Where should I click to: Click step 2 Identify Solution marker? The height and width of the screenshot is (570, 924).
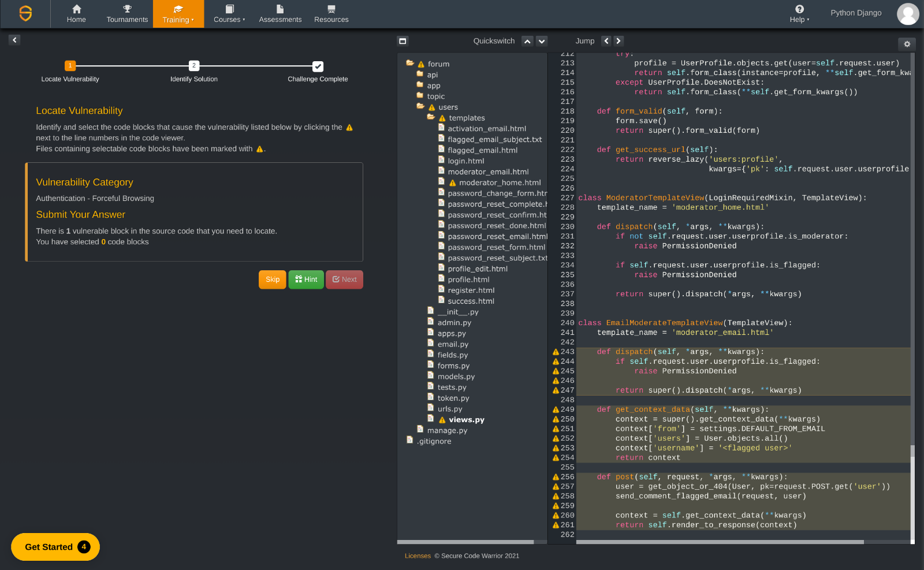[x=194, y=66]
